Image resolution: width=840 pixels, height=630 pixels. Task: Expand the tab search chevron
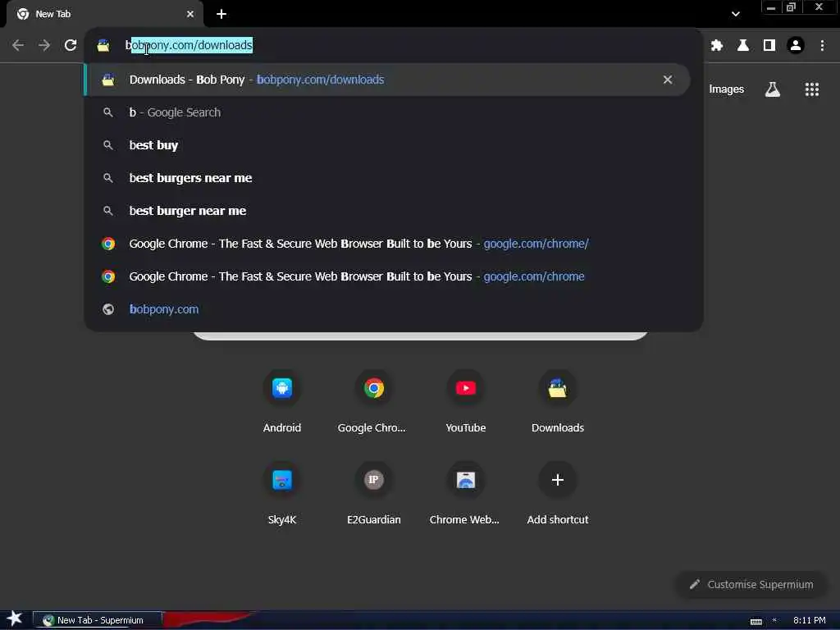click(736, 14)
